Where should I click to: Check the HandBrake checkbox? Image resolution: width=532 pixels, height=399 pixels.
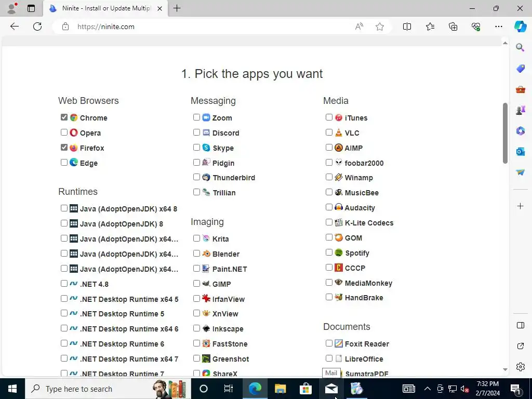click(x=329, y=297)
